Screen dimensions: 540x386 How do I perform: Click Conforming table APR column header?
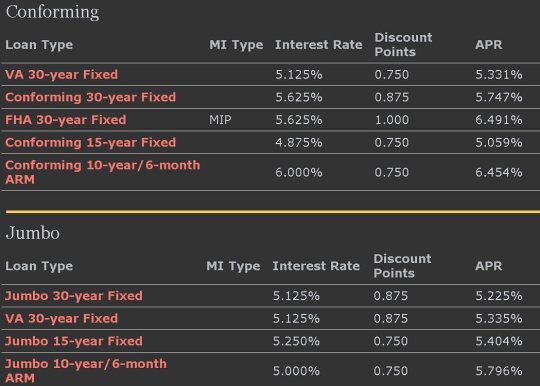[x=489, y=45]
